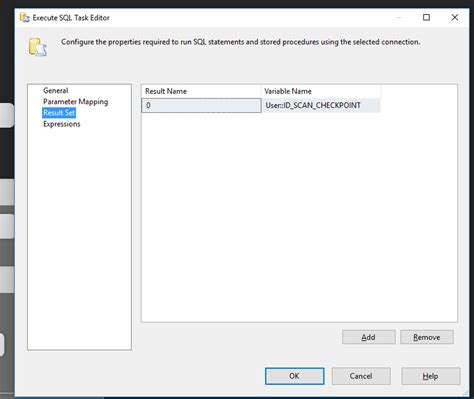Select the Result Set page

(x=59, y=113)
